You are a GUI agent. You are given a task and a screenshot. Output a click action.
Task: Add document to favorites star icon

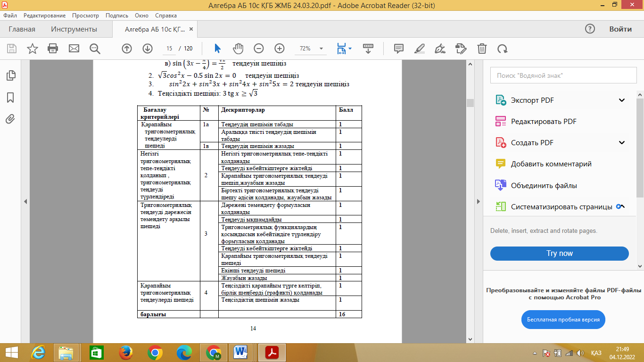[x=32, y=49]
